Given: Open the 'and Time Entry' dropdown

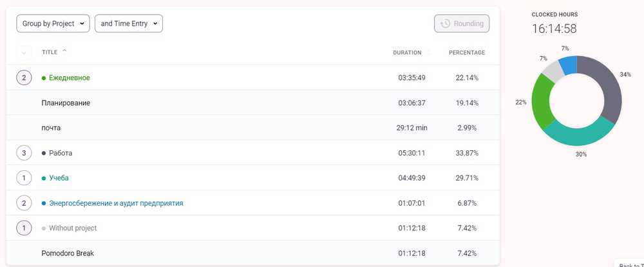Looking at the screenshot, I should pos(129,24).
